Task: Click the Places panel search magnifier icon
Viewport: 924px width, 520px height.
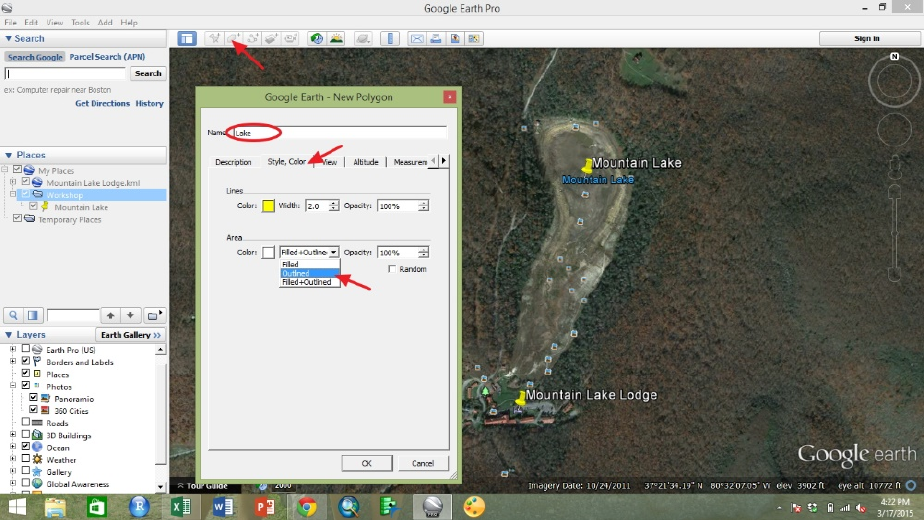Action: [x=14, y=315]
